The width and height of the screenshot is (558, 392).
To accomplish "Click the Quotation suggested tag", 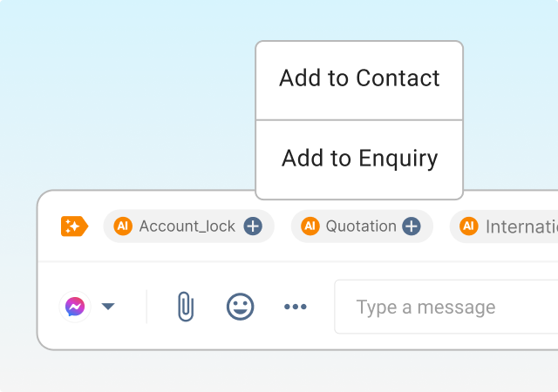I will tap(362, 226).
